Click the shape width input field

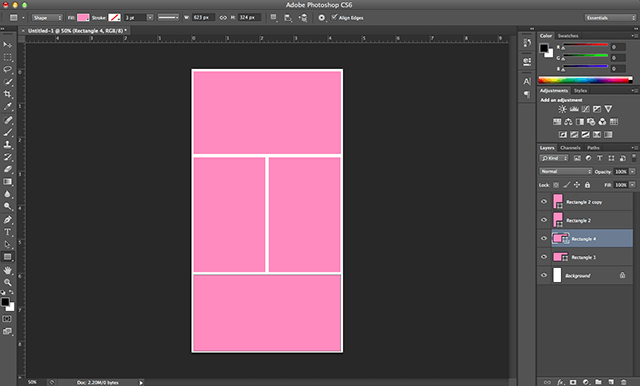[203, 18]
